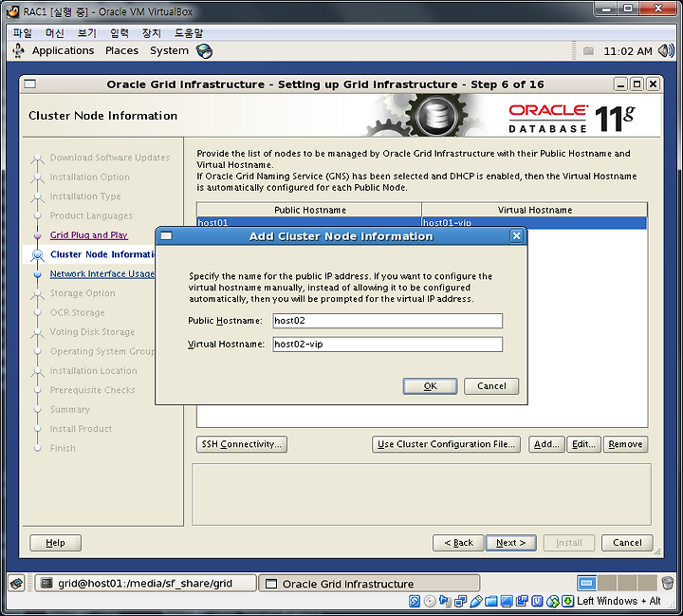The width and height of the screenshot is (683, 616).
Task: Open the GNOME trash icon in the panel
Action: pos(667,583)
